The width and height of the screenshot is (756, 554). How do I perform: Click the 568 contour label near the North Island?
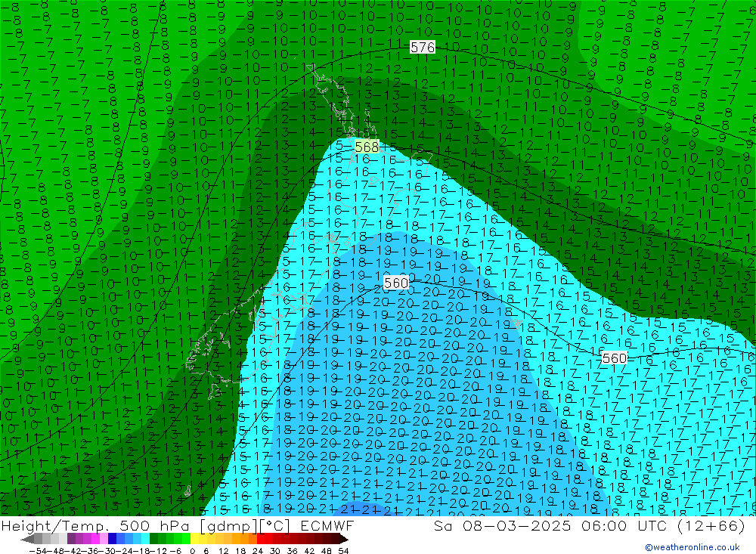367,146
